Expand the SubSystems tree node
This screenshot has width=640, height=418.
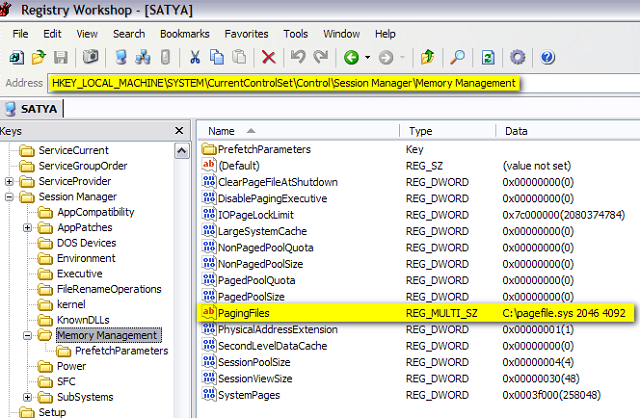pos(27,397)
